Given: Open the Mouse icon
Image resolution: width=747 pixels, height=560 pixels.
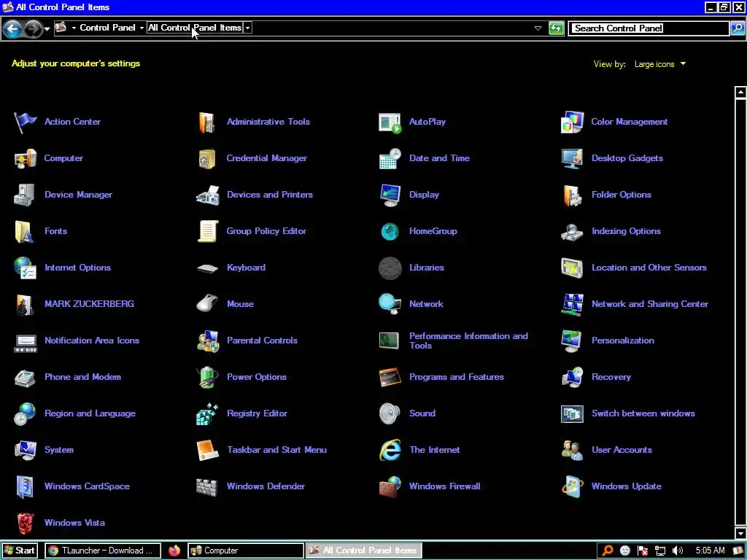Looking at the screenshot, I should pos(207,304).
